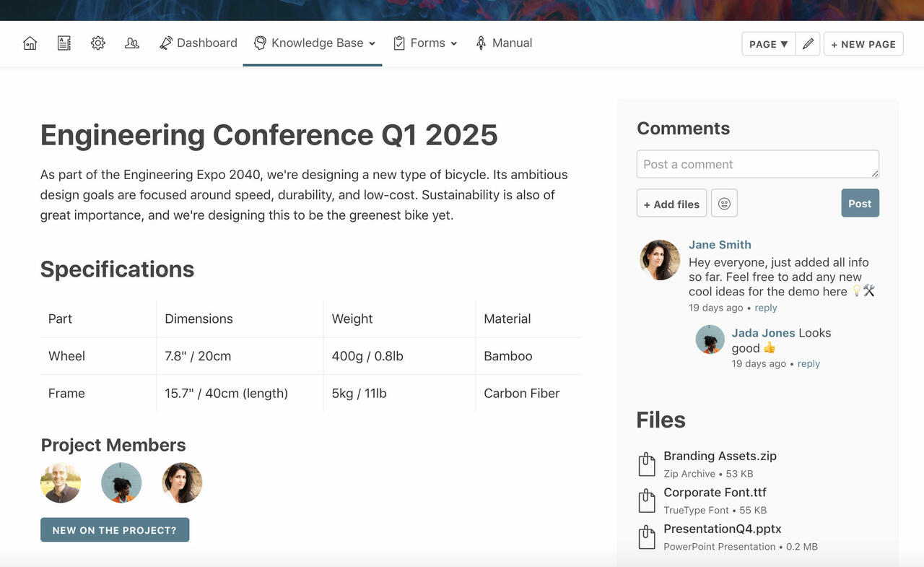Open the news page icon
924x567 pixels.
click(x=64, y=43)
